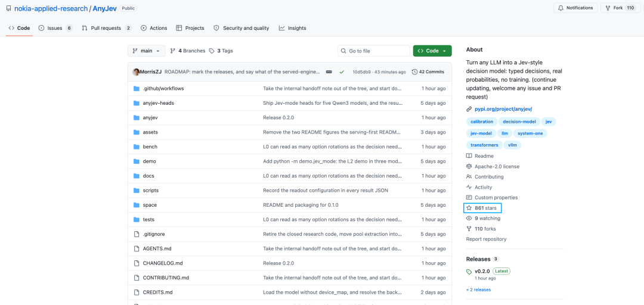Click the bench folder icon
Screen dimensions: 644x305
[x=137, y=147]
